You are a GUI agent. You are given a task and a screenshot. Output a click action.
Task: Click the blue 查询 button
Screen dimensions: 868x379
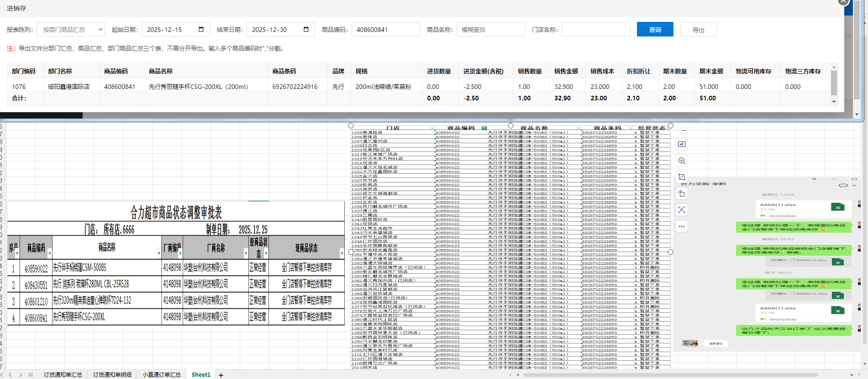coord(655,30)
